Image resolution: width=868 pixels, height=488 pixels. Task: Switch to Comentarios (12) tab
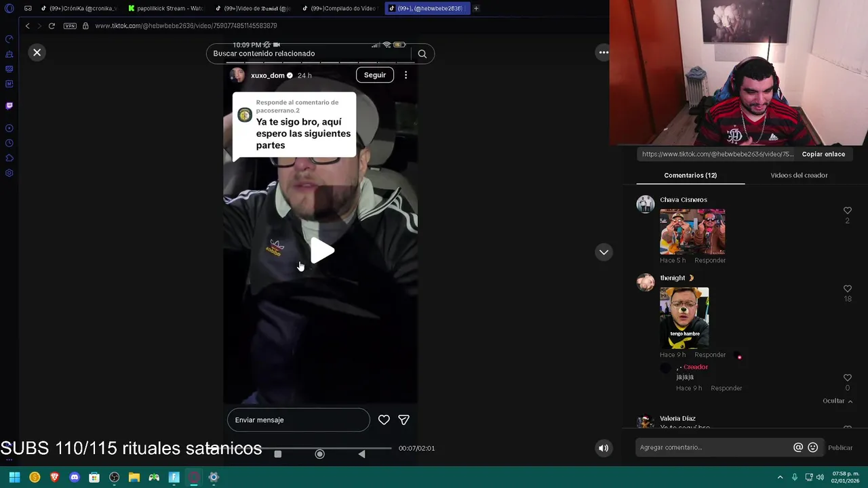click(x=690, y=176)
